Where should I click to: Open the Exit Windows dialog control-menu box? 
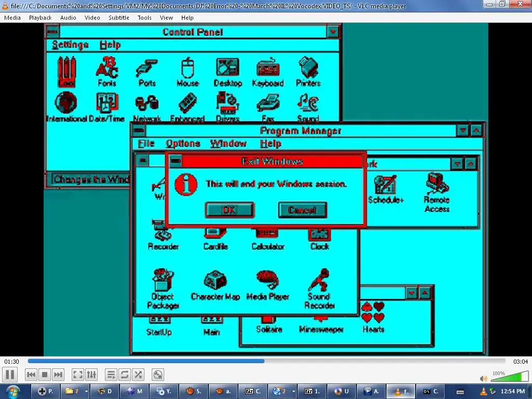pos(176,161)
